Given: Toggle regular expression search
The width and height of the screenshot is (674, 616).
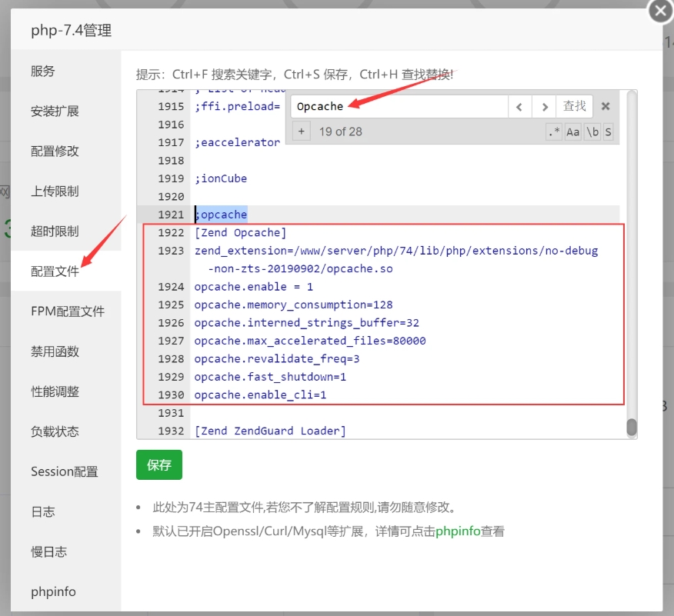Looking at the screenshot, I should [554, 132].
